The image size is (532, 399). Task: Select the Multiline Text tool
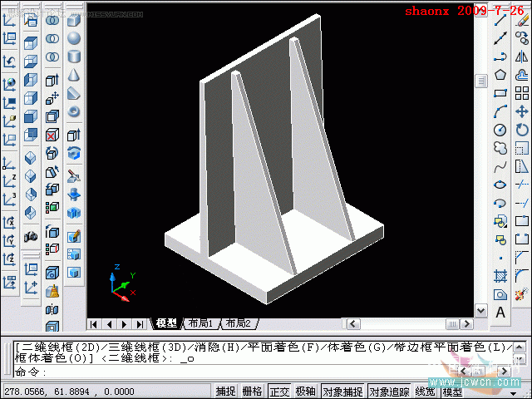[500, 313]
